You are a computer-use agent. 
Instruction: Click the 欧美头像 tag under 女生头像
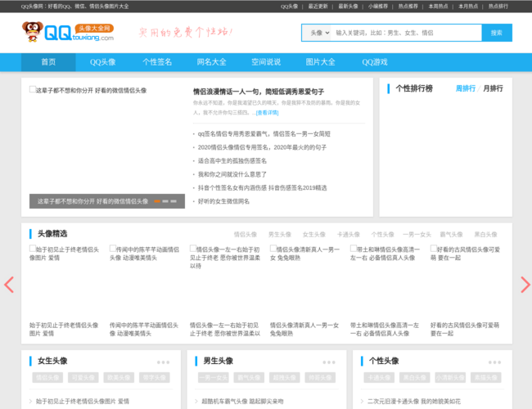119,377
